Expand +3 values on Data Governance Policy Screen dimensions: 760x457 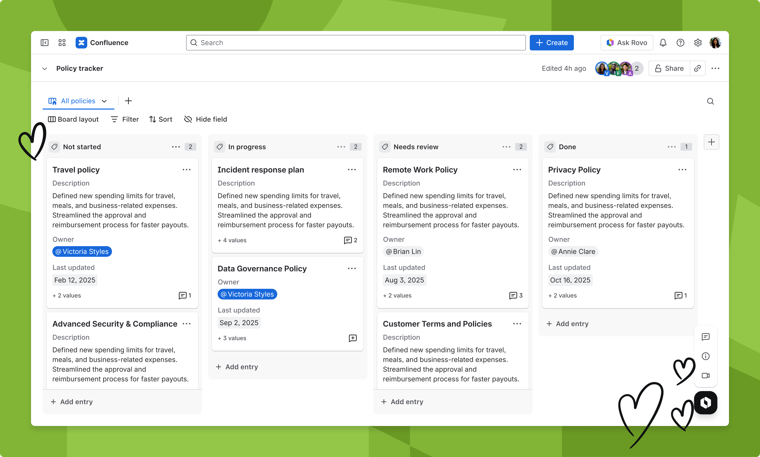pyautogui.click(x=232, y=338)
